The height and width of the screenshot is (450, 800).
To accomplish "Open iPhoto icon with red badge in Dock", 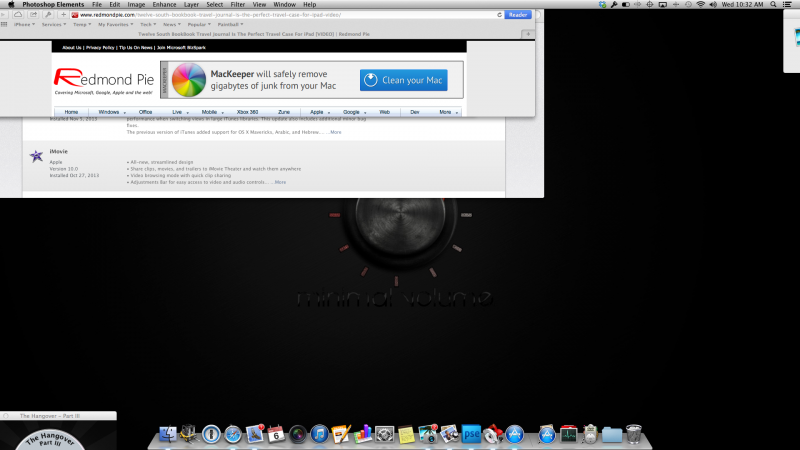I will pyautogui.click(x=428, y=434).
